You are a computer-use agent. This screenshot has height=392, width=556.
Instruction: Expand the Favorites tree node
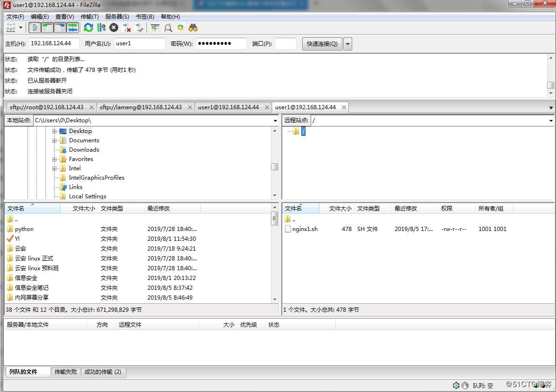pyautogui.click(x=54, y=159)
